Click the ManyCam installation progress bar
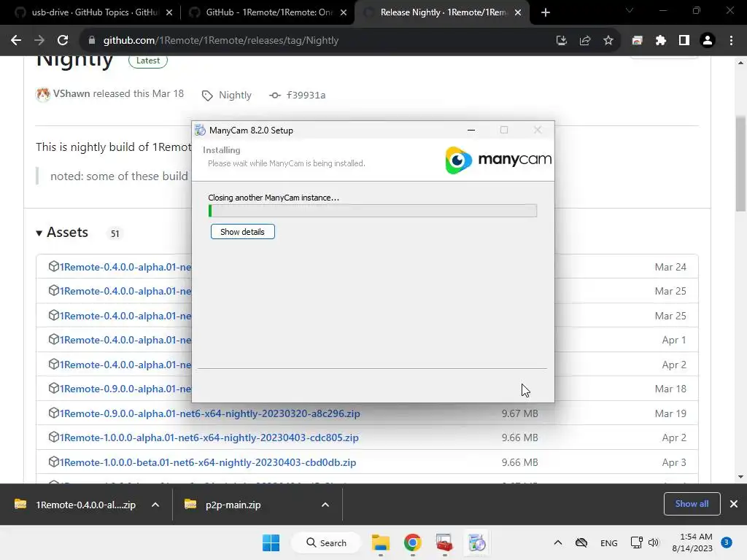Image resolution: width=747 pixels, height=560 pixels. click(373, 211)
